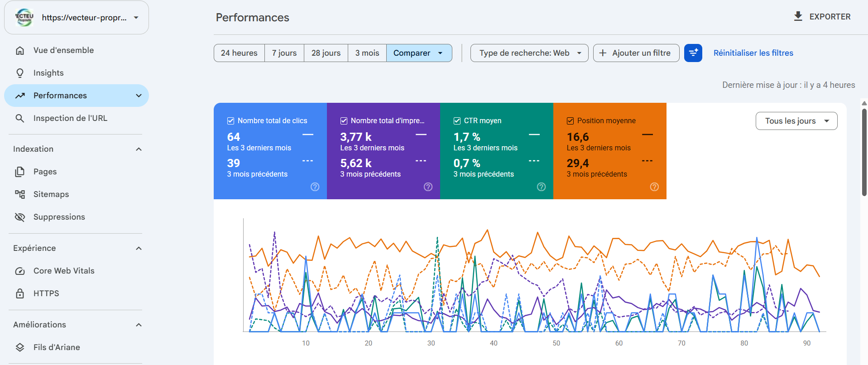
Task: Click the vertical scrollbar on the right
Action: (864, 152)
